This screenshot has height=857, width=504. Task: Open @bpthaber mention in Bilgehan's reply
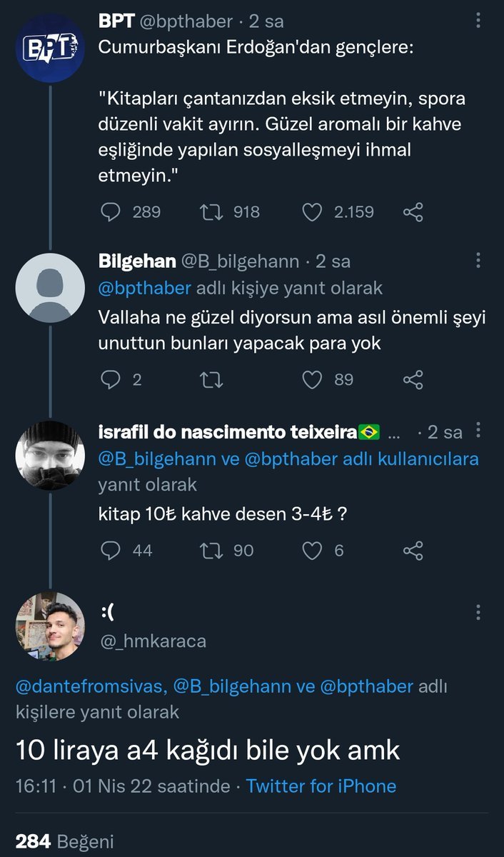[144, 288]
